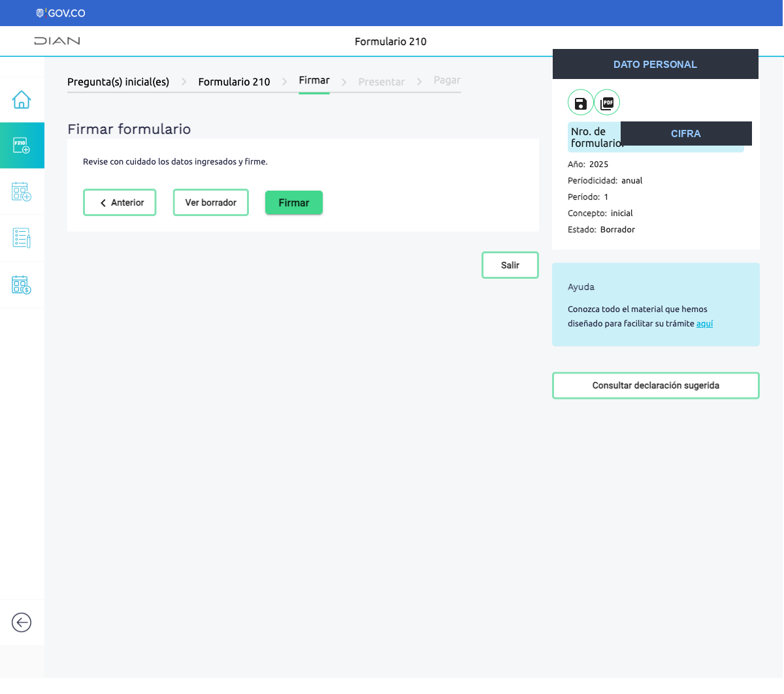Go to Formulario 210 step

(x=234, y=82)
